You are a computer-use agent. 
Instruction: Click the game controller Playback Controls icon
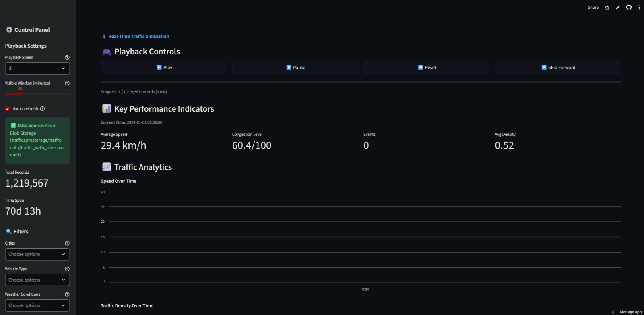pos(106,52)
